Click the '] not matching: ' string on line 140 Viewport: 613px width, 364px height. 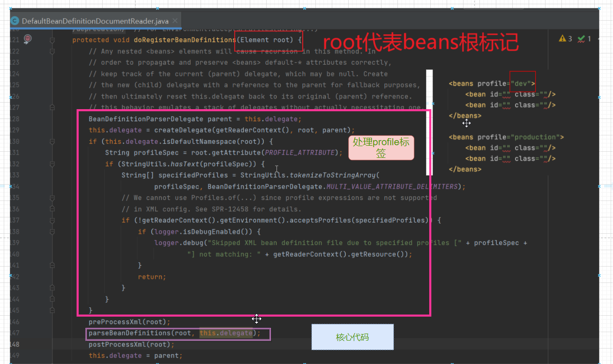pyautogui.click(x=224, y=254)
